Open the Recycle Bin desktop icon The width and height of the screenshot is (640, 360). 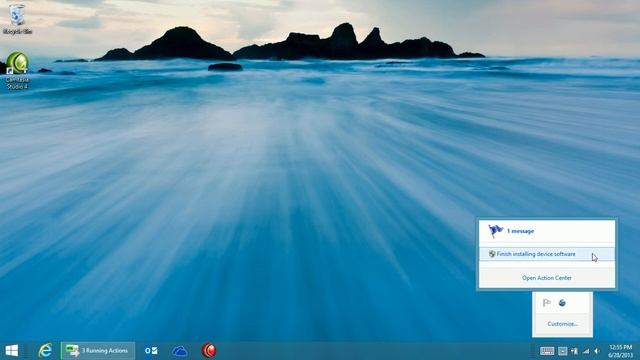pyautogui.click(x=17, y=19)
